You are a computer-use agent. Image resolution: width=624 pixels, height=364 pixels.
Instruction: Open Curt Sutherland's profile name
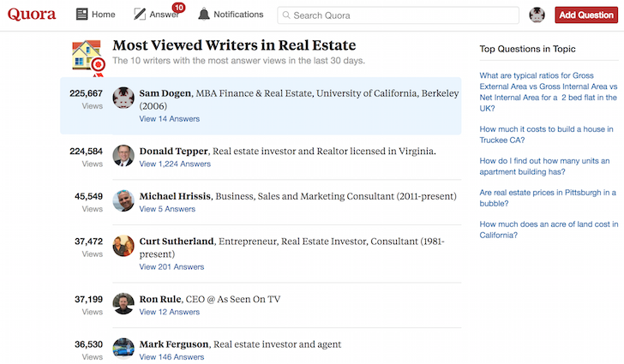click(x=176, y=242)
